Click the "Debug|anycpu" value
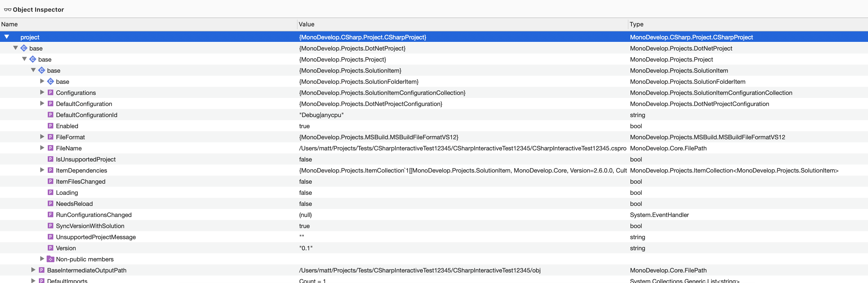This screenshot has width=868, height=283. tap(321, 115)
